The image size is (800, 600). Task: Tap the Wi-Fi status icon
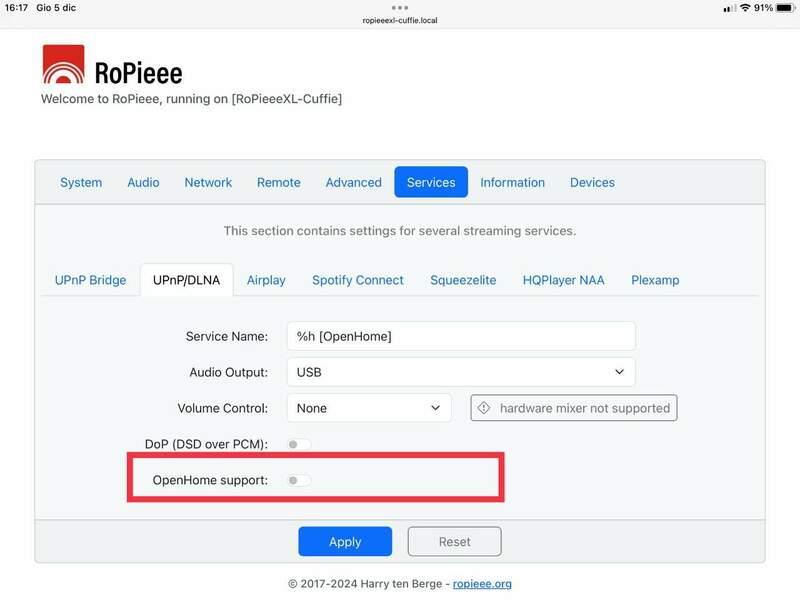(x=745, y=8)
